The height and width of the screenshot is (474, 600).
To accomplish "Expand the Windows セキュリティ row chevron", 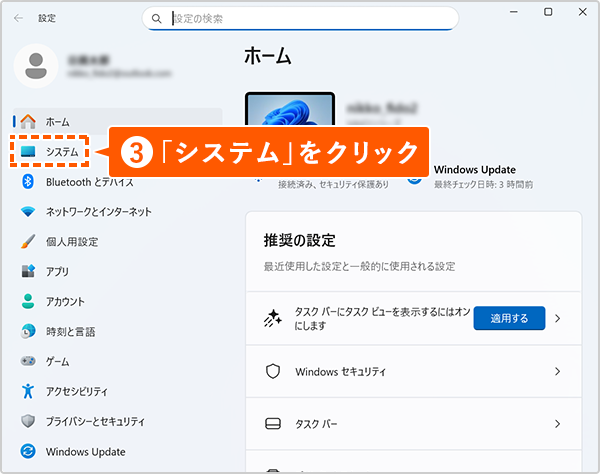I will (x=557, y=371).
